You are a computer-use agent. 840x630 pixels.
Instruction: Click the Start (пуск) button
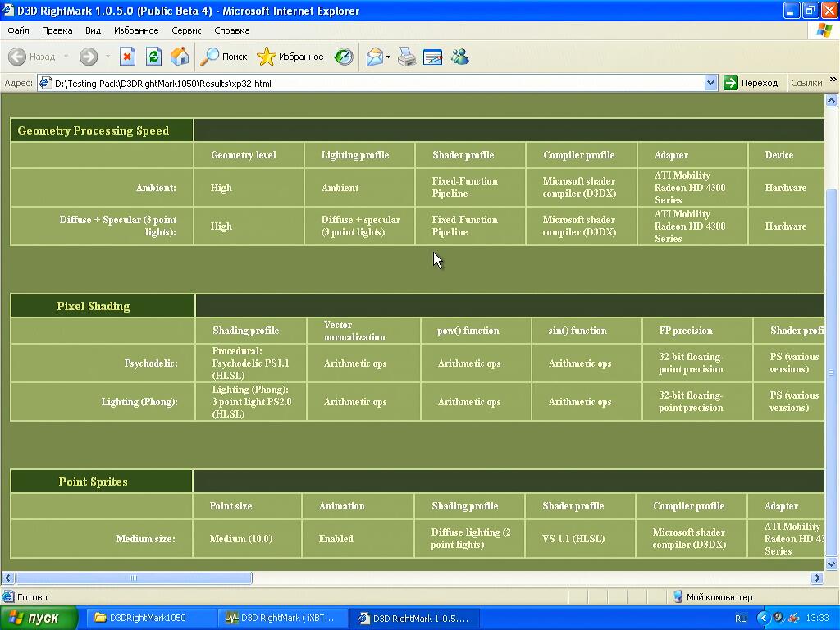pos(38,619)
